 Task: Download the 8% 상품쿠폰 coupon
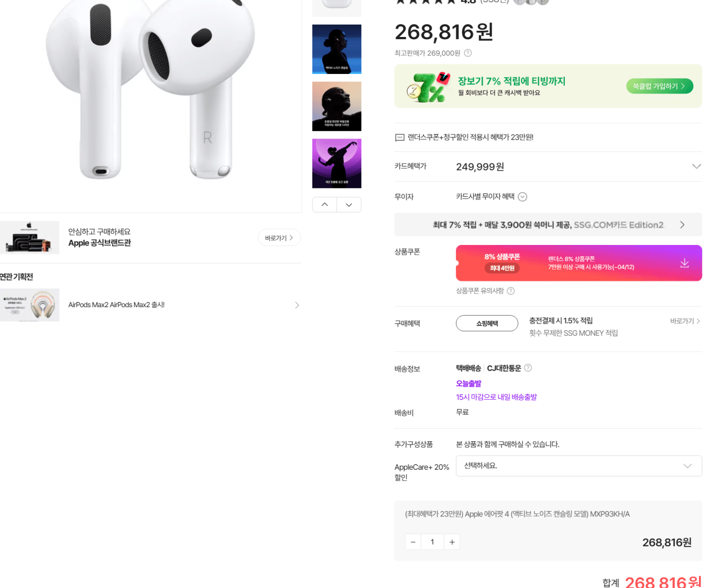[x=684, y=263]
